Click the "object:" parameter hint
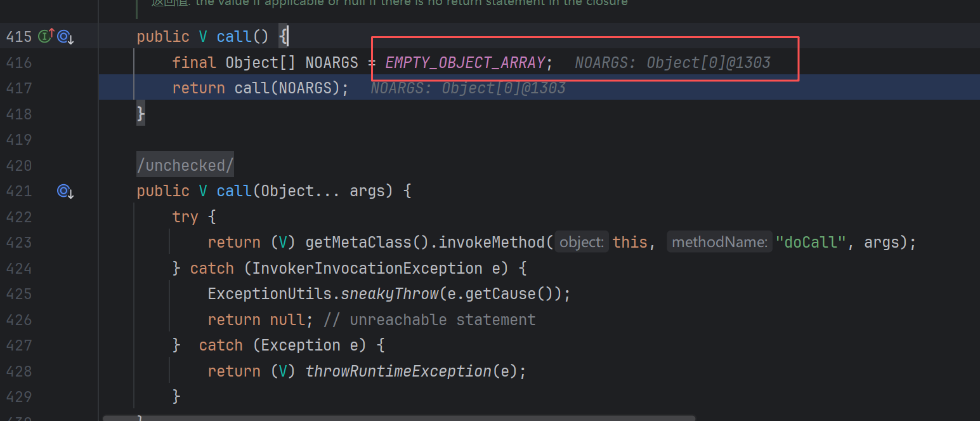The height and width of the screenshot is (421, 980). pyautogui.click(x=582, y=243)
